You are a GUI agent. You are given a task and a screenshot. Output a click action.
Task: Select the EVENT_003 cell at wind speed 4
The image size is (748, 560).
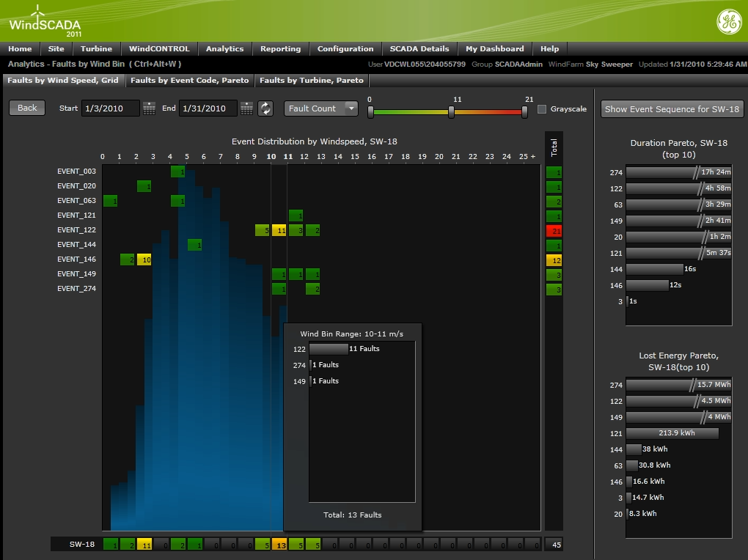pos(178,172)
